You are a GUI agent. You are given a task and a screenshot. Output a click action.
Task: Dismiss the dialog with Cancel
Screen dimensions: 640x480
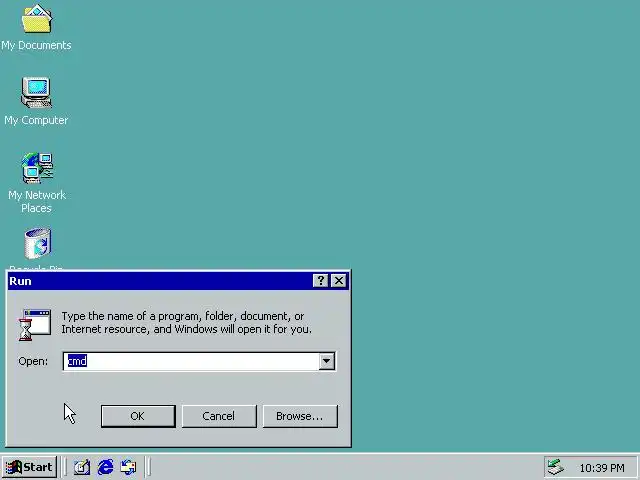[219, 416]
